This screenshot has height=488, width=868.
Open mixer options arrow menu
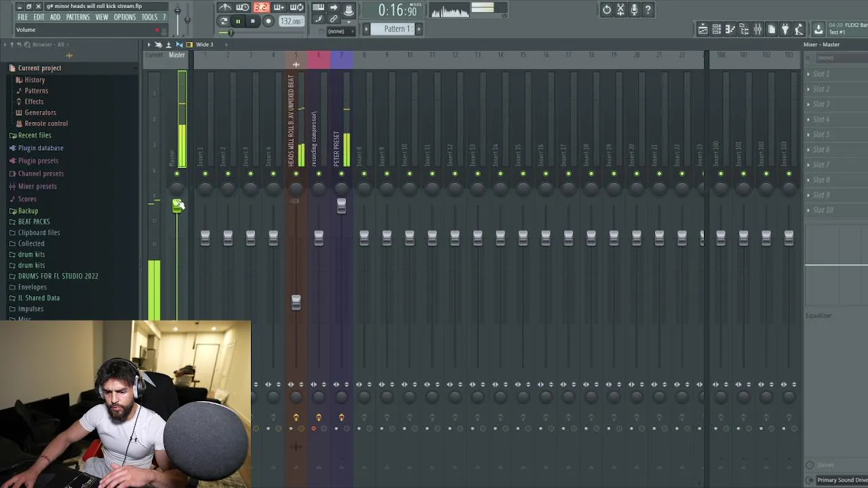[x=149, y=45]
